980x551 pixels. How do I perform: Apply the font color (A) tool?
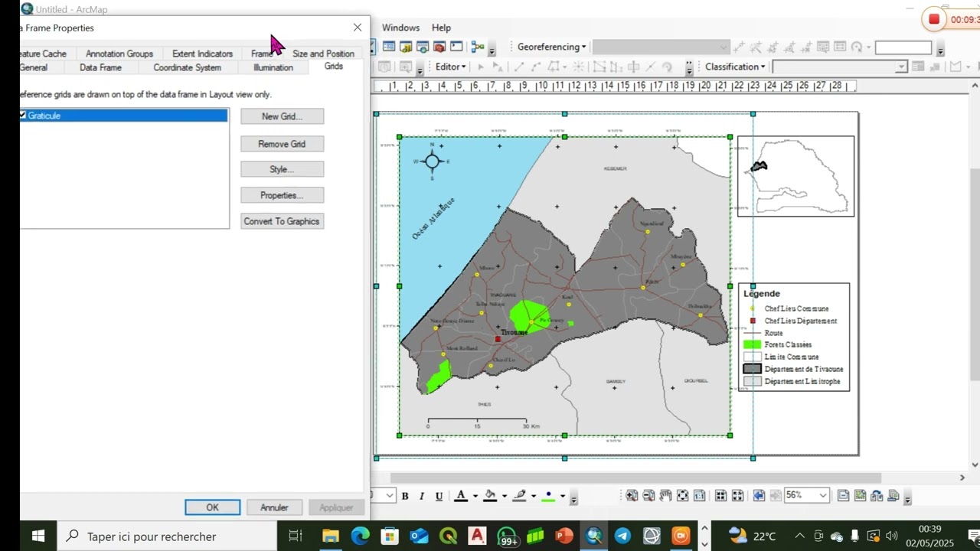(x=461, y=496)
